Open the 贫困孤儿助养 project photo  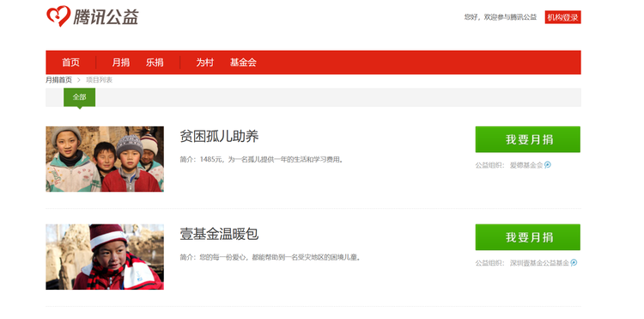(105, 159)
